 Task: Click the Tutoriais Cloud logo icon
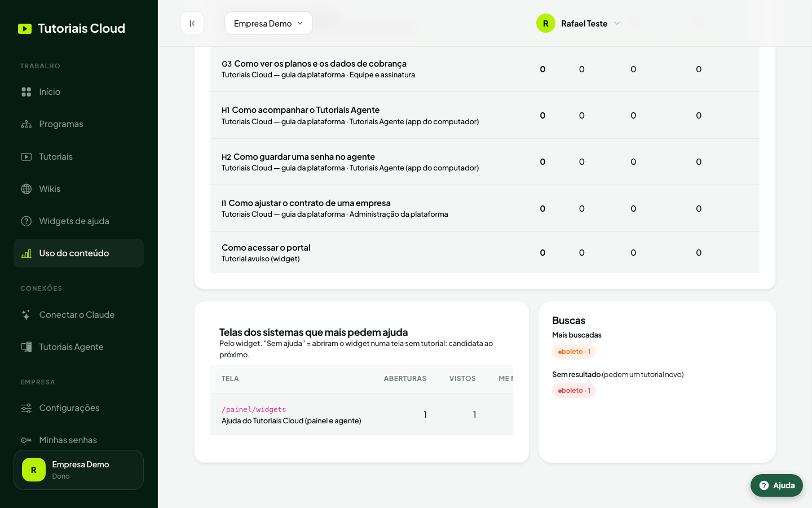(25, 29)
